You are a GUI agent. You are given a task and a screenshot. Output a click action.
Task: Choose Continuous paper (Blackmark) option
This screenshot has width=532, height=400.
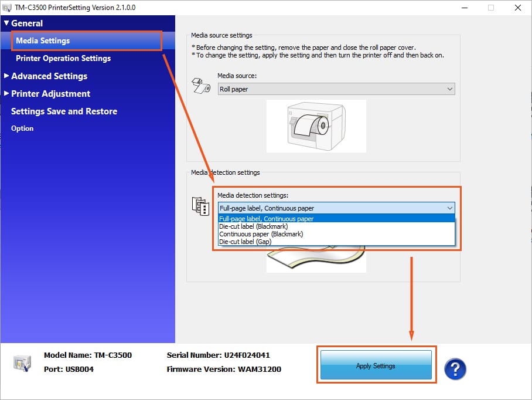tap(336, 234)
